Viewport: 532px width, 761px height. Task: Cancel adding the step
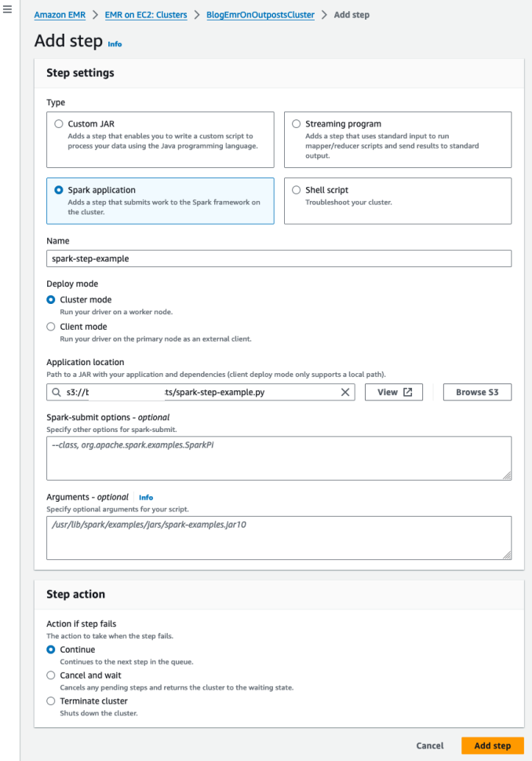point(430,746)
